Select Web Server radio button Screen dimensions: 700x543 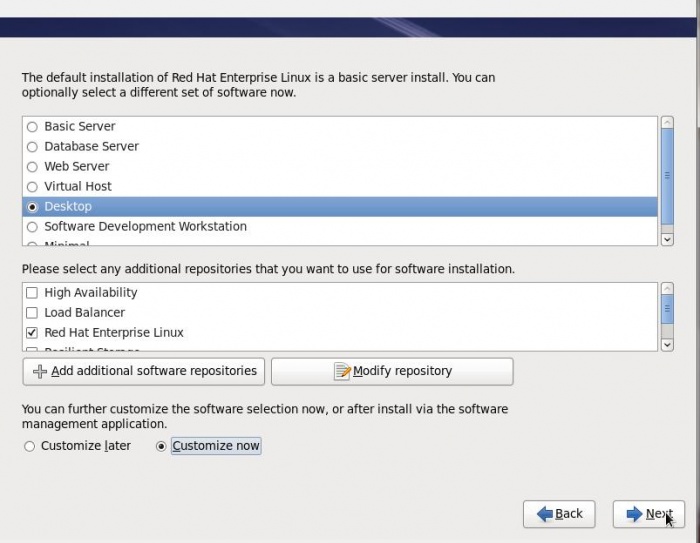coord(33,167)
